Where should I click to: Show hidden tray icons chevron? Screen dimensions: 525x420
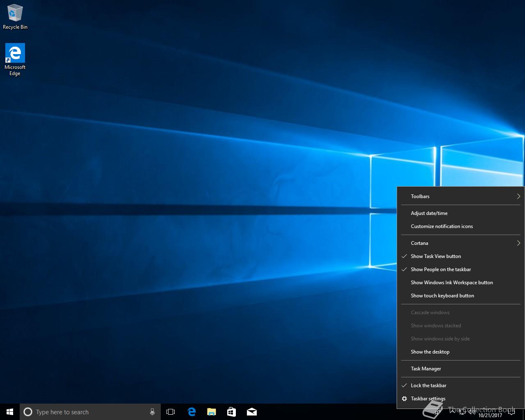pyautogui.click(x=452, y=412)
